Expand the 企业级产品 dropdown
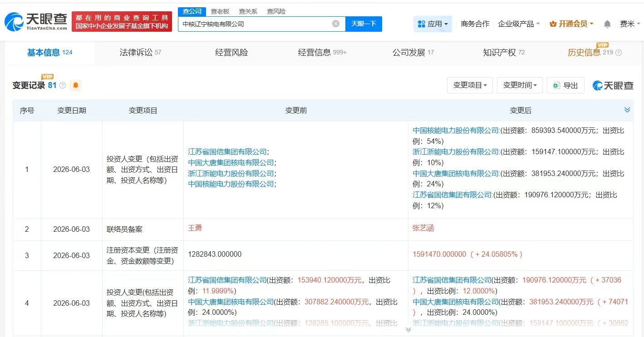Viewport: 644px width, 337px height. click(519, 24)
